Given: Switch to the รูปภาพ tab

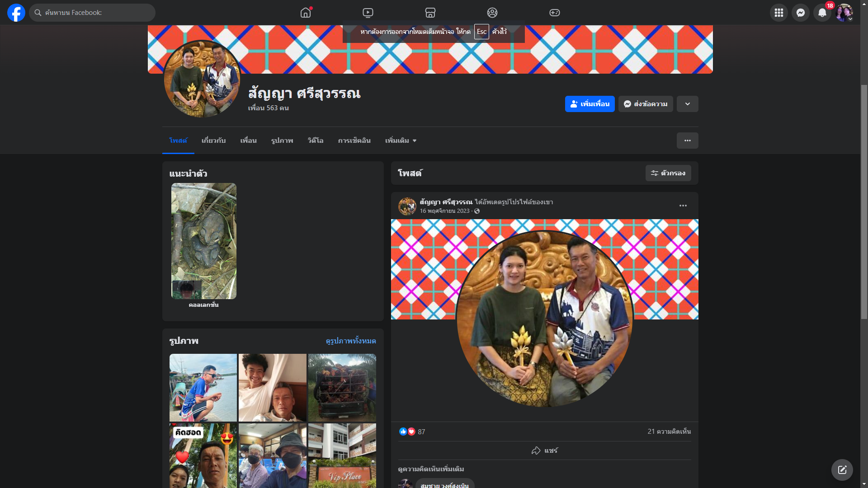Looking at the screenshot, I should [282, 141].
